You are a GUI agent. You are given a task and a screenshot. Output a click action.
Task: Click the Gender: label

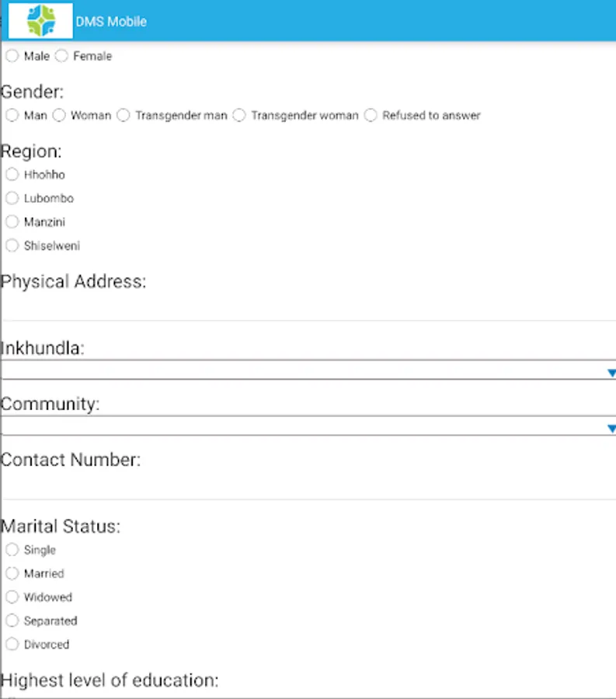(32, 92)
